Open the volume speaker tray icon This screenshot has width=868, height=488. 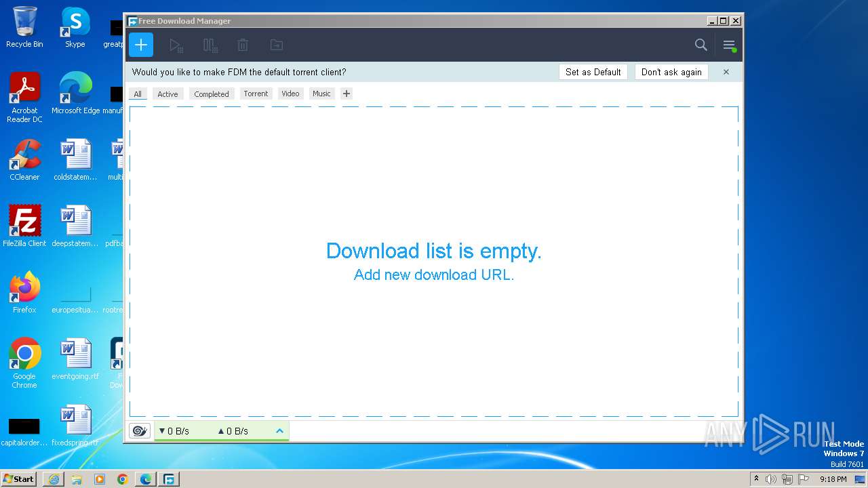pyautogui.click(x=771, y=479)
